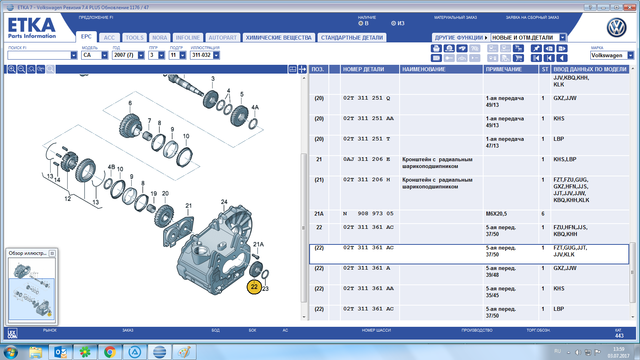Open File Explorer from taskbar
The height and width of the screenshot is (360, 640).
[x=36, y=352]
